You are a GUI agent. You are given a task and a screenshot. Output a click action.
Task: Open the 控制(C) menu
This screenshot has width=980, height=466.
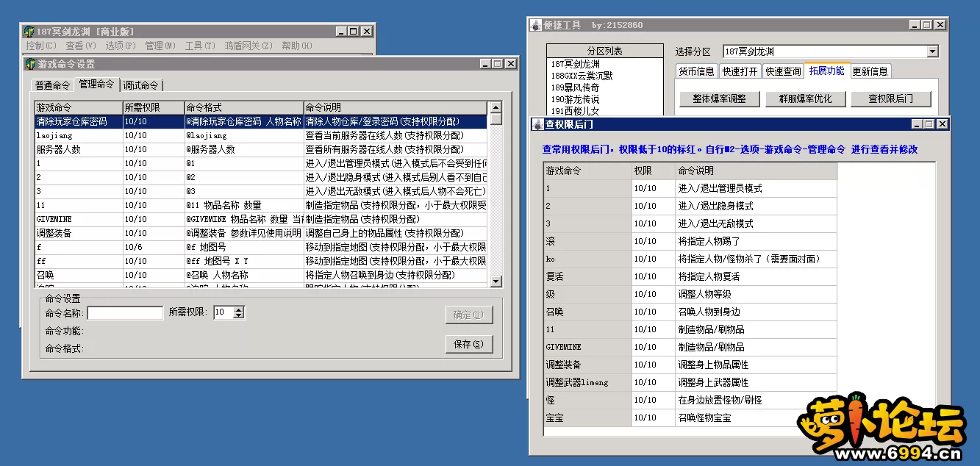pos(40,46)
